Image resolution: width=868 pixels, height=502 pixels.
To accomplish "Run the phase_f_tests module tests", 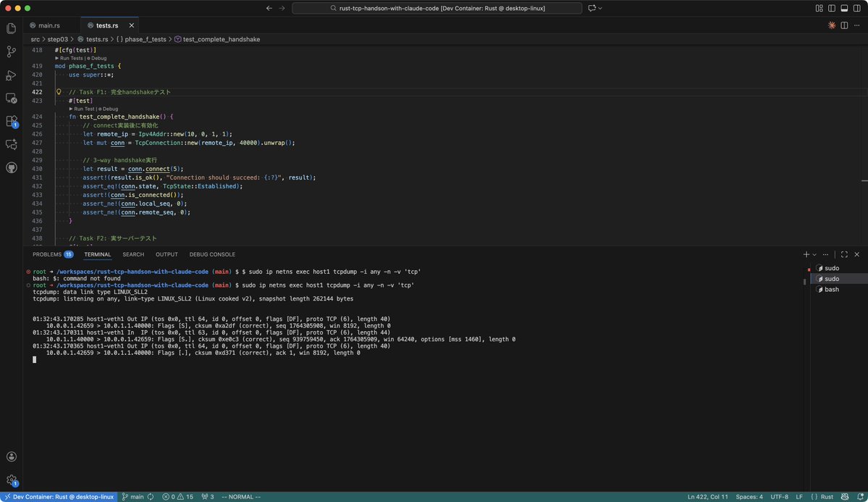I will [70, 58].
